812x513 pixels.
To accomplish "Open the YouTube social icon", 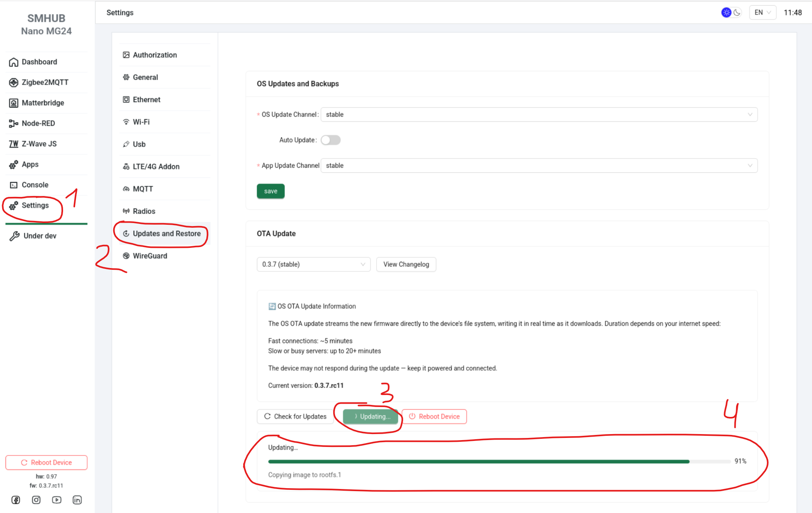I will click(x=57, y=500).
